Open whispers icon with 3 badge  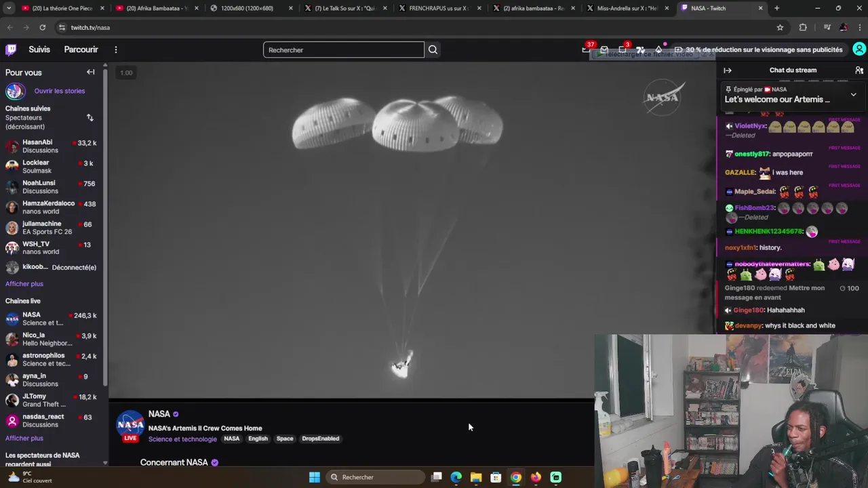[623, 49]
